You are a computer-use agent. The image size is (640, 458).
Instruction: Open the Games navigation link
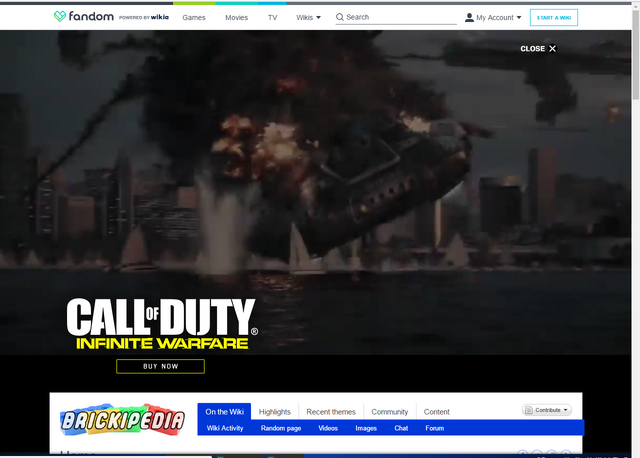(x=194, y=18)
